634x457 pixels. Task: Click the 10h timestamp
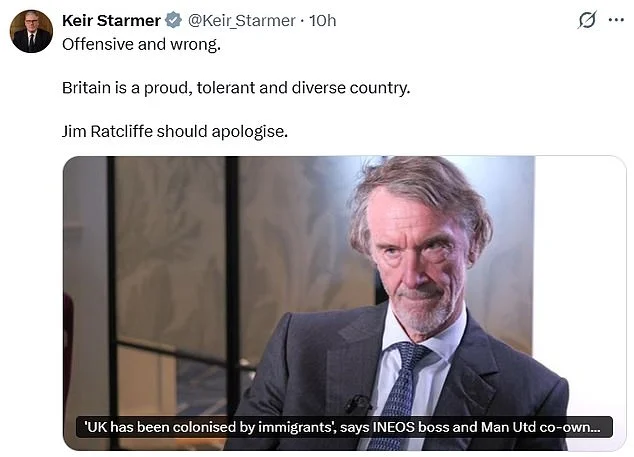click(x=323, y=20)
